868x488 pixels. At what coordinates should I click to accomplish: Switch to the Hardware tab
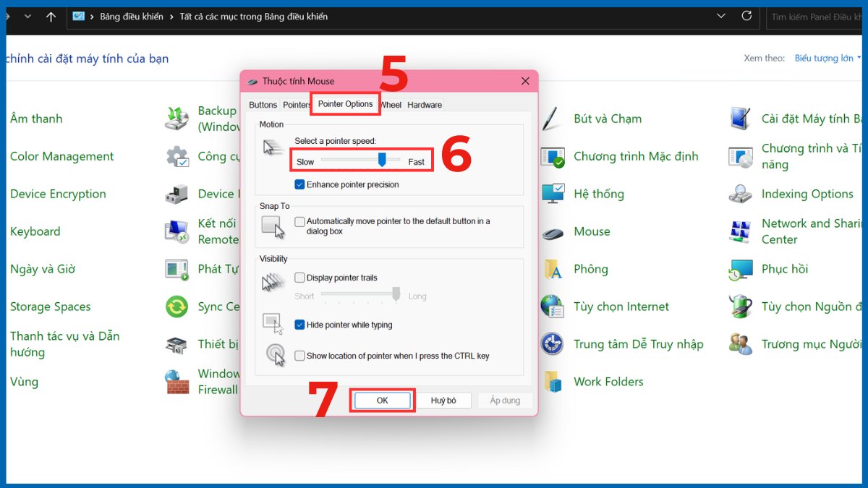coord(425,104)
